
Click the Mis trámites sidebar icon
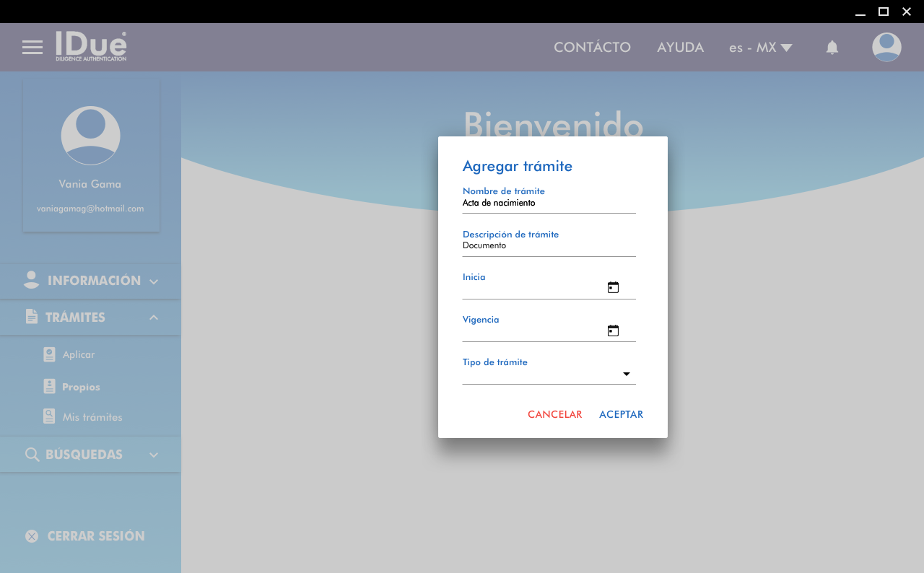49,416
